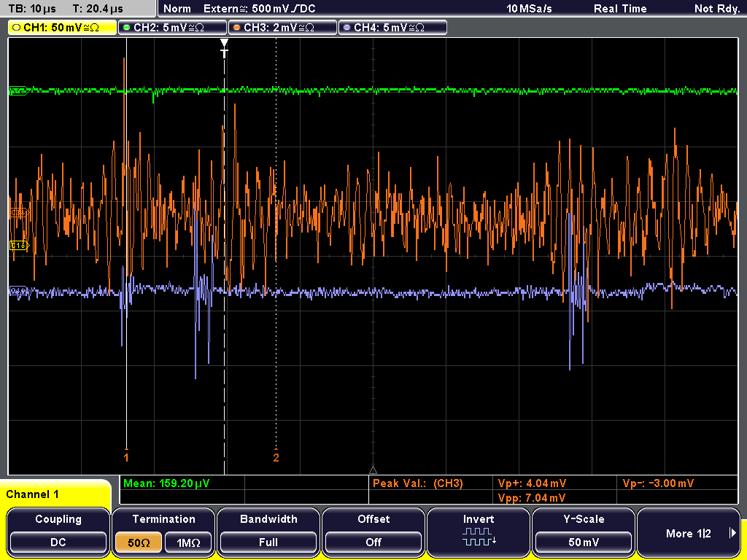
Task: Go to More 1|2 menu page
Action: pyautogui.click(x=689, y=533)
